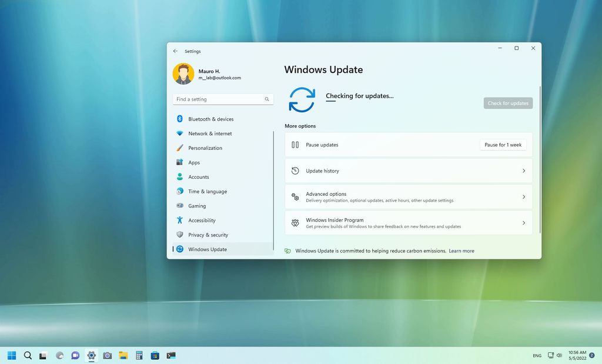
Task: Click the Update history clock icon
Action: tap(296, 171)
